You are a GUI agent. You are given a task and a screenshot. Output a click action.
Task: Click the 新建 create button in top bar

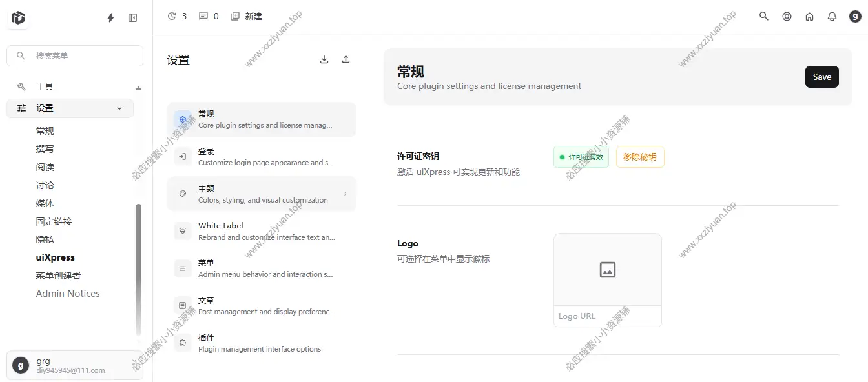247,16
